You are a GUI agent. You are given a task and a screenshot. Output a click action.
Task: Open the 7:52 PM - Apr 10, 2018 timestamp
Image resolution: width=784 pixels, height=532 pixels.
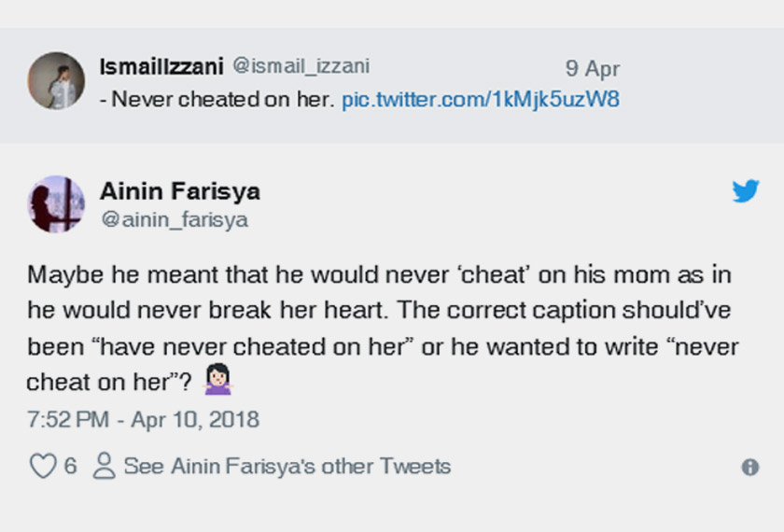(143, 419)
